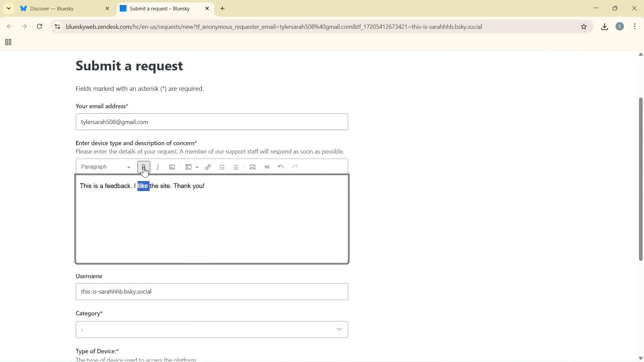This screenshot has width=644, height=362.
Task: Expand the code block options arrow
Action: (x=197, y=167)
